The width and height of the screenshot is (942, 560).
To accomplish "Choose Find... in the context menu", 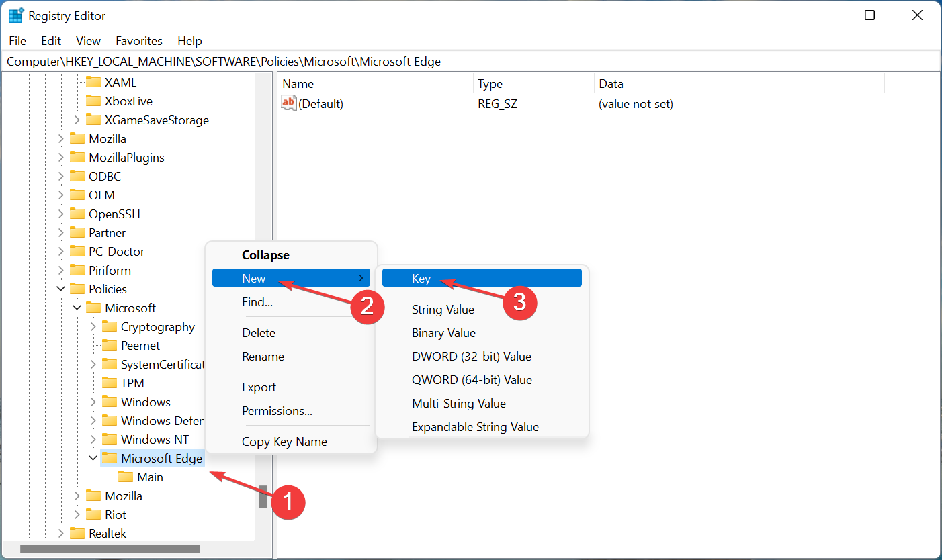I will [291, 302].
